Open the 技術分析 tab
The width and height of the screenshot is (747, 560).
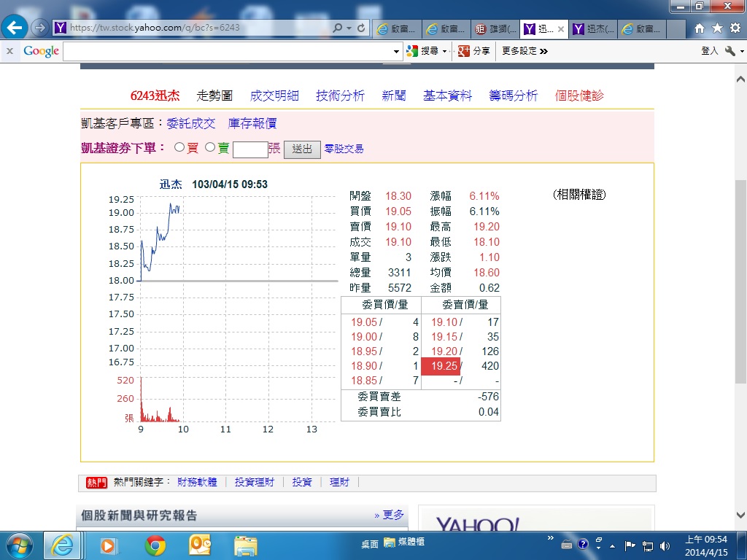tap(340, 96)
